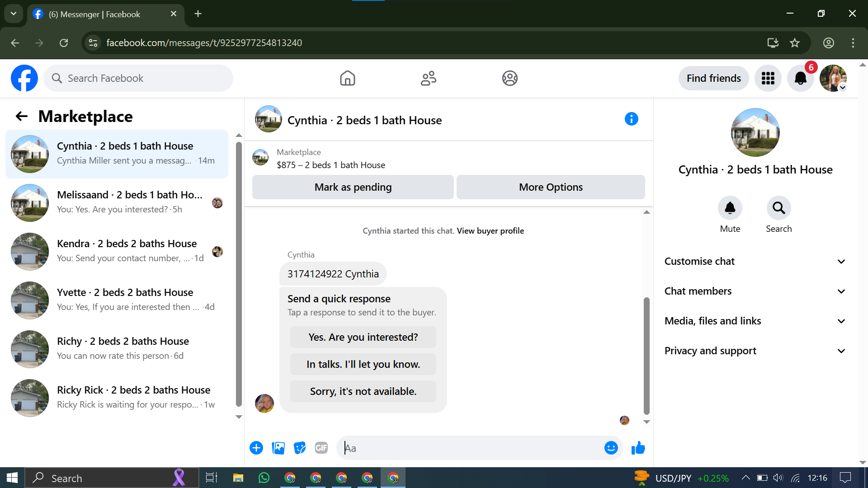The height and width of the screenshot is (488, 868).
Task: Open the tab search dropdown arrow
Action: click(x=14, y=14)
